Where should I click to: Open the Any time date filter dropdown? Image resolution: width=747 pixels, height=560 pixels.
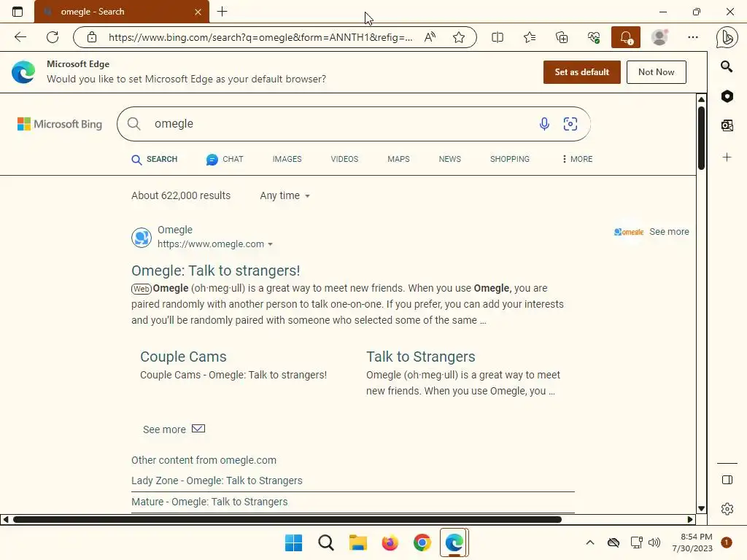(285, 195)
